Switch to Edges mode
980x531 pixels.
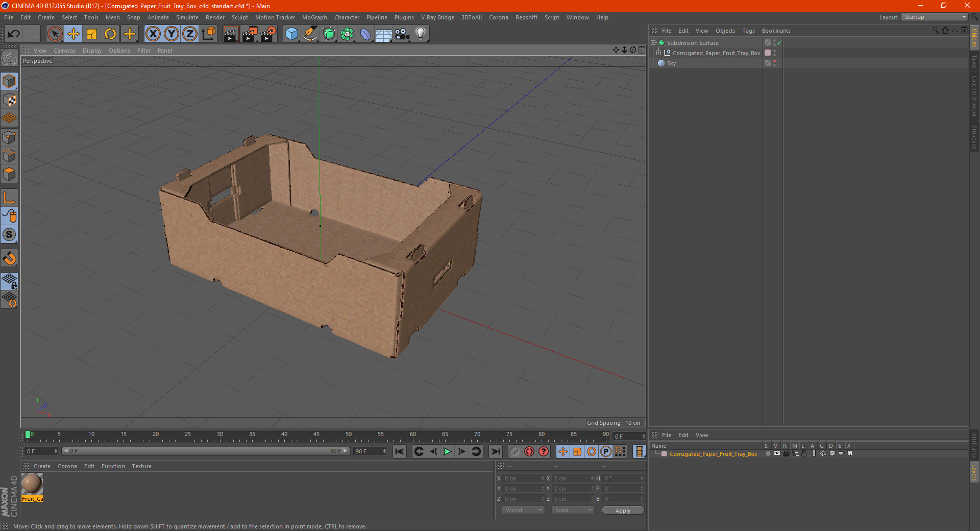[x=9, y=156]
